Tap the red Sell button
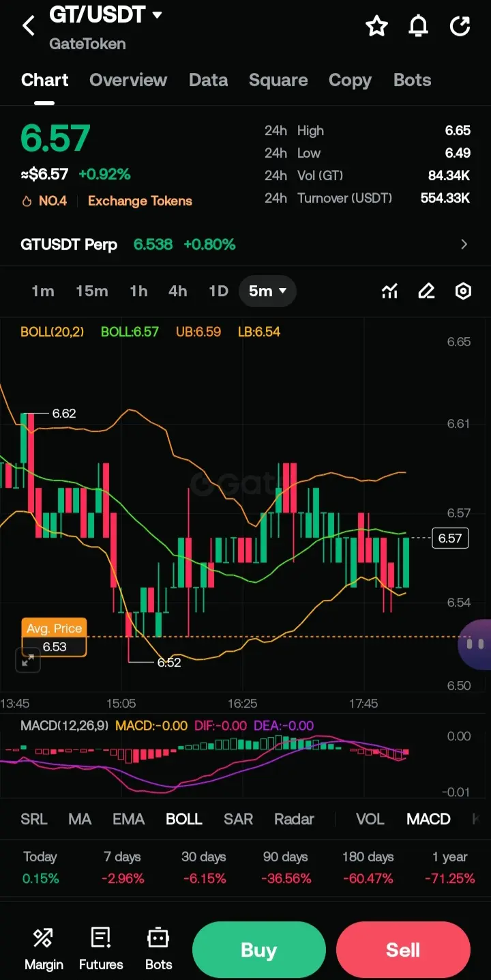The image size is (491, 980). [x=403, y=950]
